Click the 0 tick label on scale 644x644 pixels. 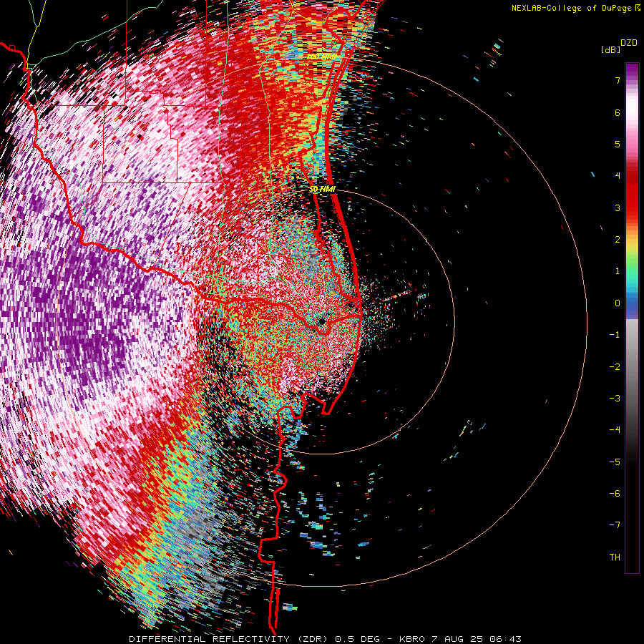pos(618,303)
